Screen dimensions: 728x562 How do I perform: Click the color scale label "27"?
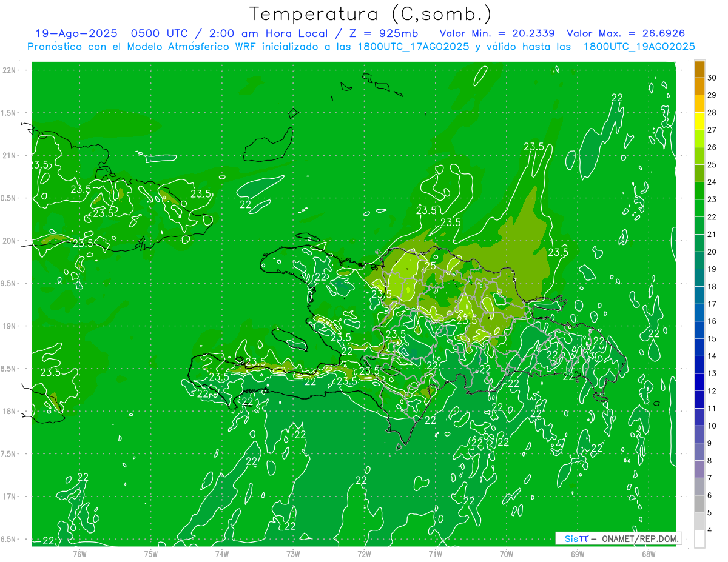[x=712, y=130]
